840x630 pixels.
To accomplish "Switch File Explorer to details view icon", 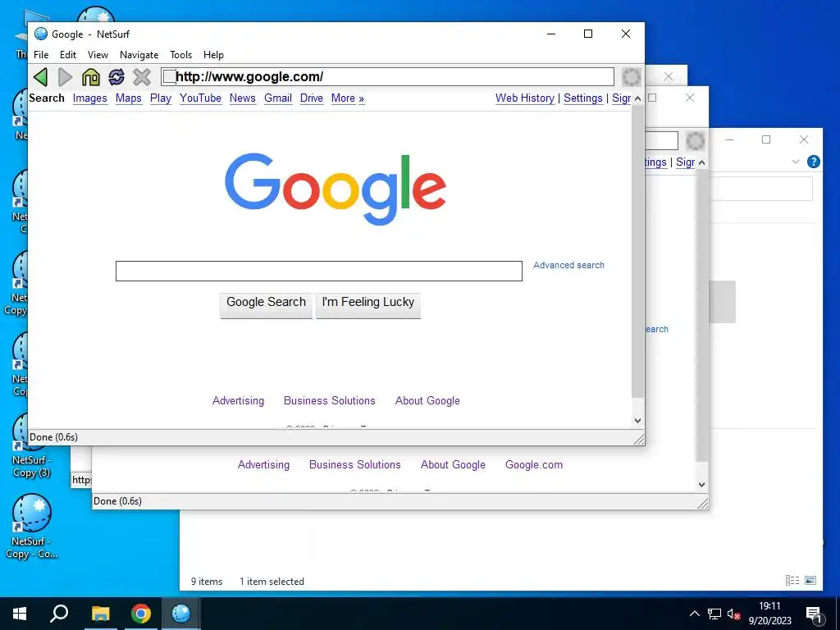I will [792, 580].
